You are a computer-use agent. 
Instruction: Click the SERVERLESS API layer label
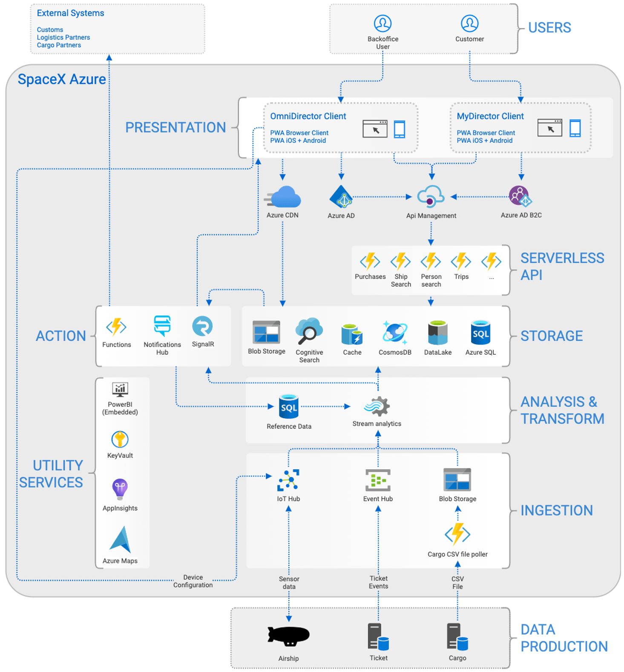[562, 267]
